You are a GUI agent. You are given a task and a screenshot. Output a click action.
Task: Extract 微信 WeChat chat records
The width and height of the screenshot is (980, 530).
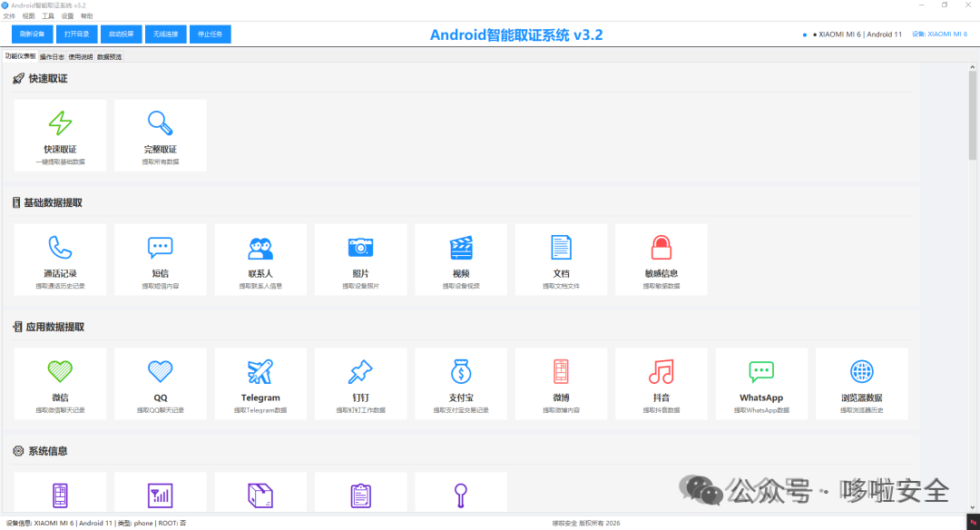click(x=60, y=384)
